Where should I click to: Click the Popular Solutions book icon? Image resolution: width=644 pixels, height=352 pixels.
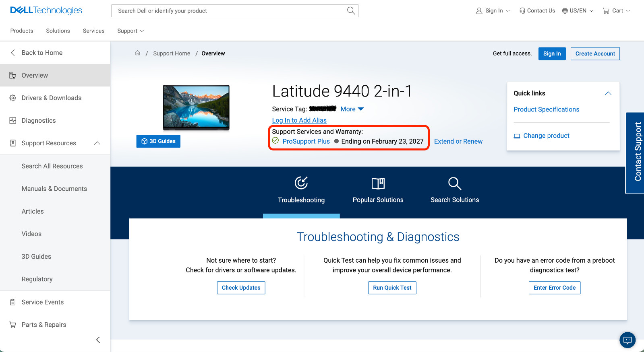[378, 183]
